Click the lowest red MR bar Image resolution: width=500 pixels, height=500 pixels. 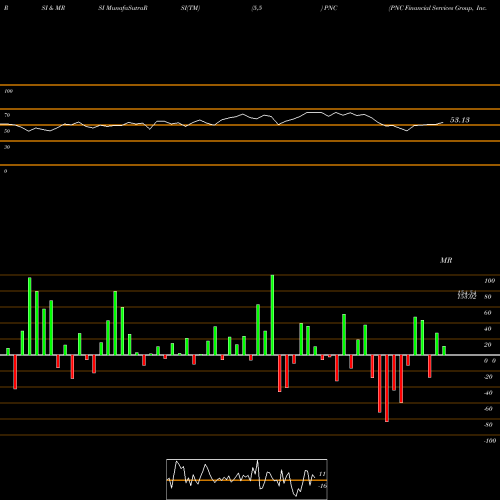(387, 388)
